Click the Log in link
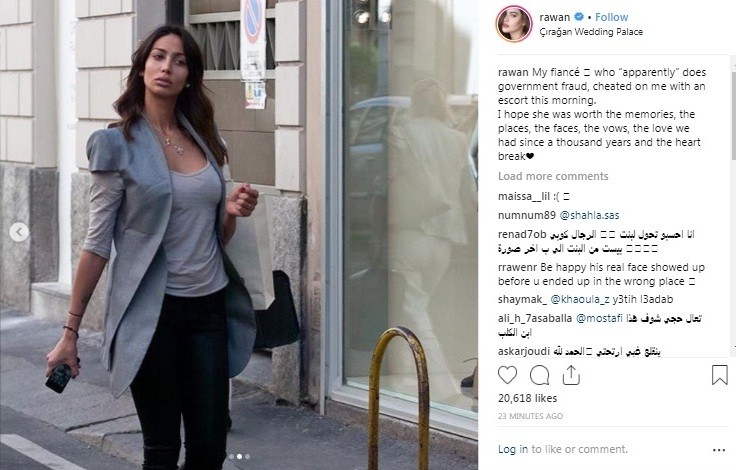 click(x=513, y=449)
